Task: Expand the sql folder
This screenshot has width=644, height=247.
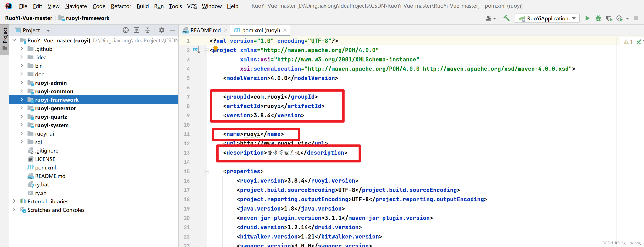Action: click(22, 142)
